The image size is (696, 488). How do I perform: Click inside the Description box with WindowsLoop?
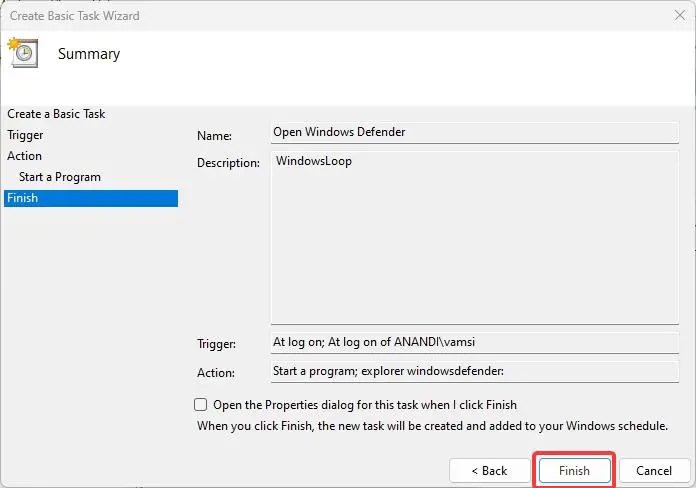pos(475,237)
